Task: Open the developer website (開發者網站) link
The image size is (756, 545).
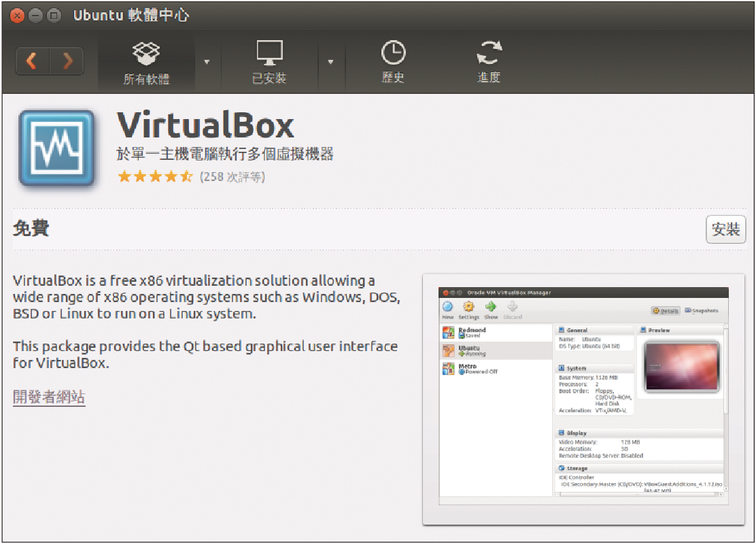Action: coord(49,397)
